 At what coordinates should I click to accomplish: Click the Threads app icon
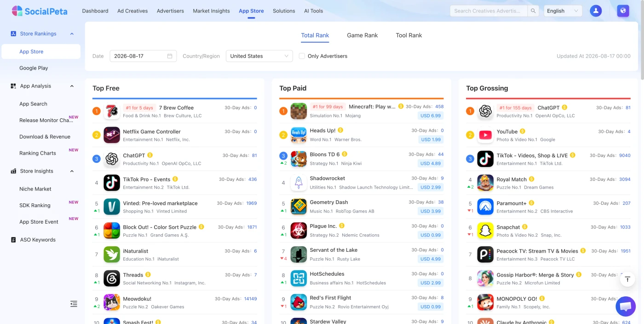pos(112,279)
